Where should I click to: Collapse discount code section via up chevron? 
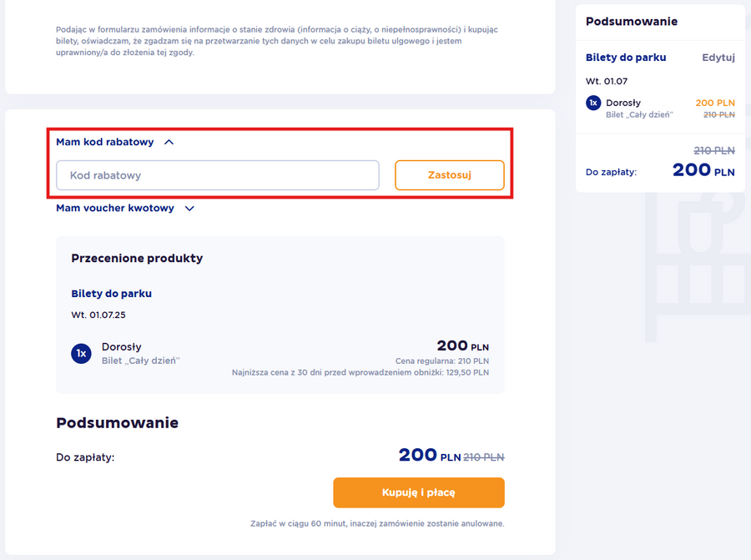point(169,142)
